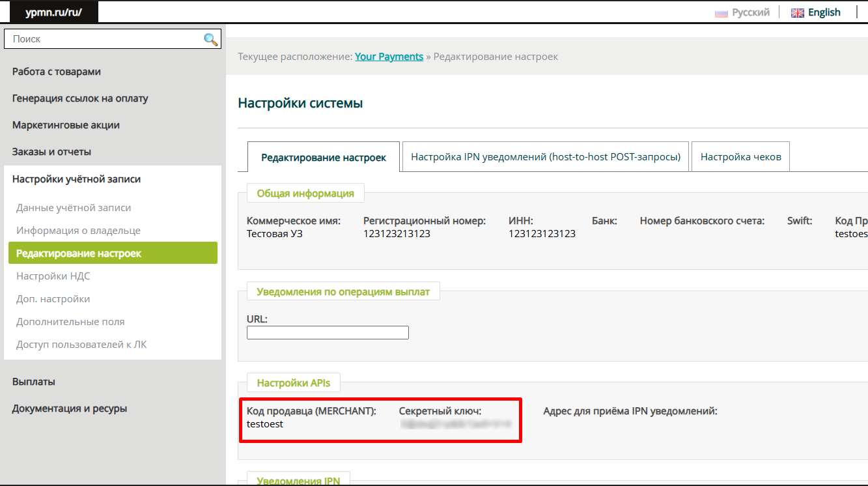Expand the Маркетинговые акции section
The width and height of the screenshot is (868, 486).
(66, 125)
